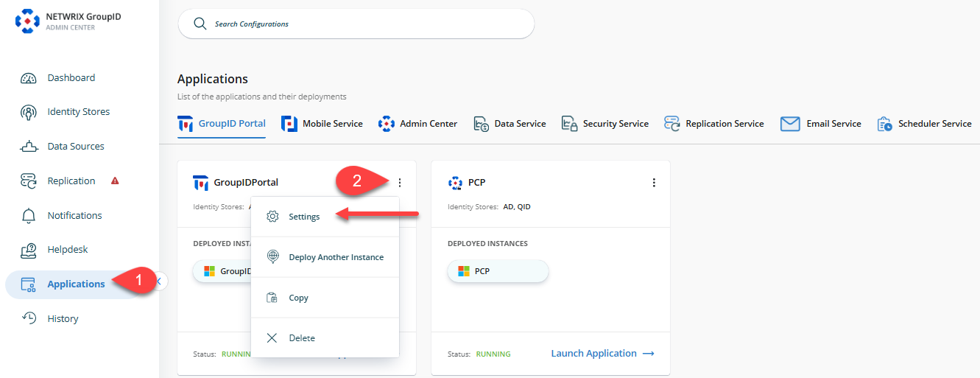Open the GroupIDPortal card three-dot menu
980x378 pixels.
click(400, 183)
